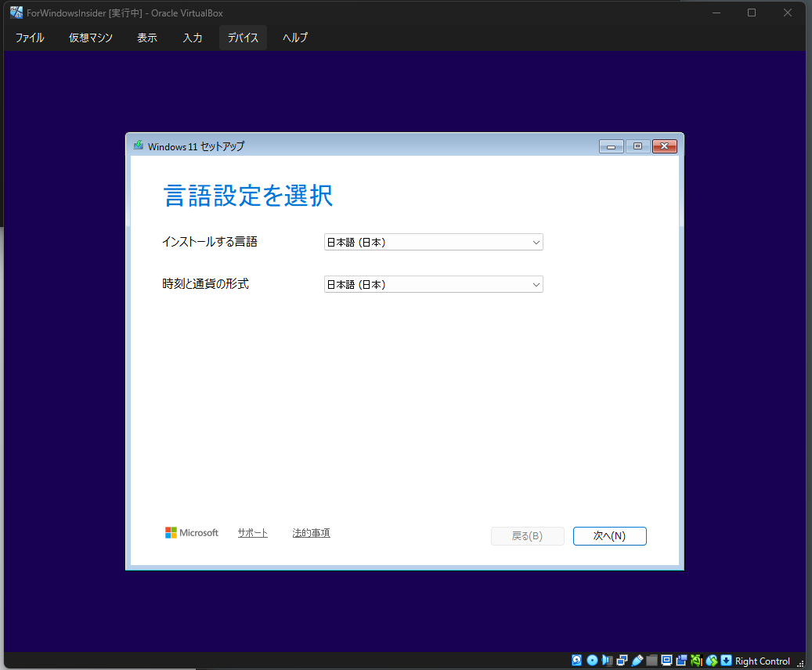Open the デバイス menu
The image size is (812, 670).
pos(243,38)
